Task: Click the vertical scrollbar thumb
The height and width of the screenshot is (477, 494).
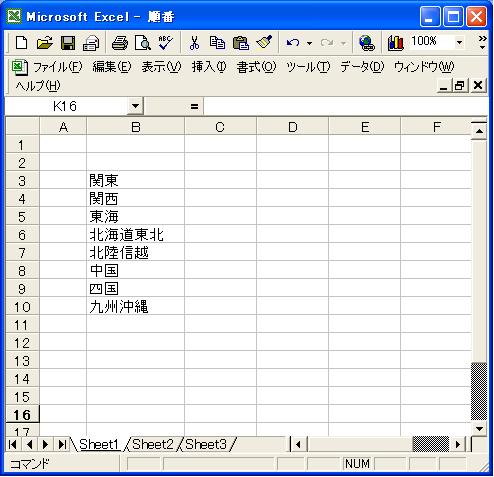Action: (x=479, y=391)
